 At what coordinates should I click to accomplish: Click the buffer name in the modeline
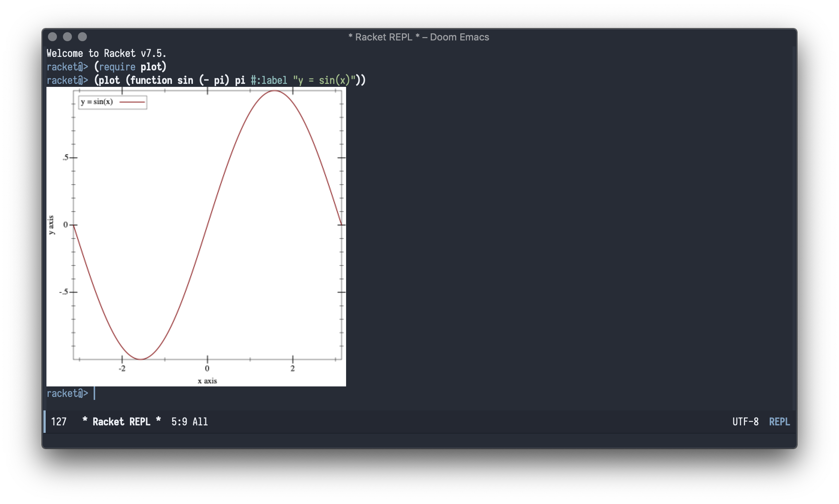[x=121, y=422]
